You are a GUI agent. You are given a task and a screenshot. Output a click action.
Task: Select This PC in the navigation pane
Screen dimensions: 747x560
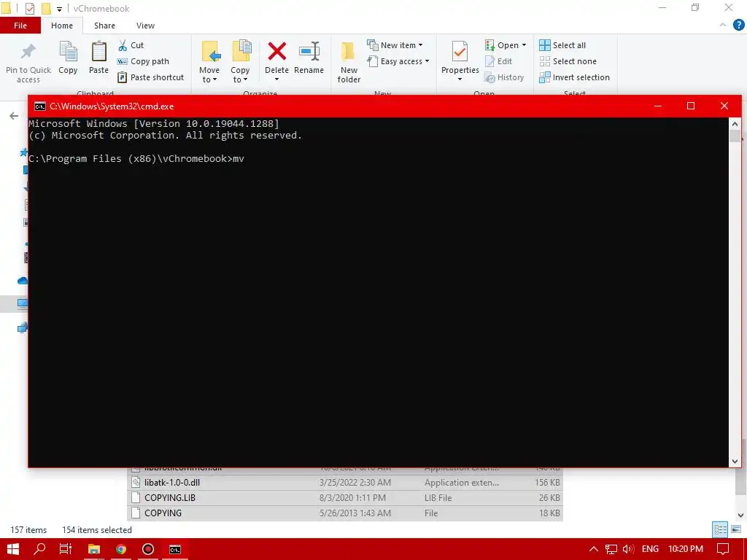[23, 304]
